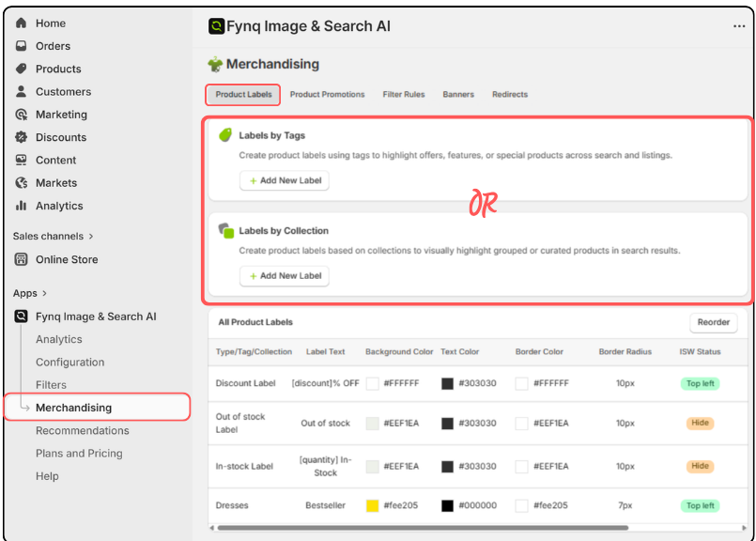Switch to the Product Promotions tab

(327, 95)
